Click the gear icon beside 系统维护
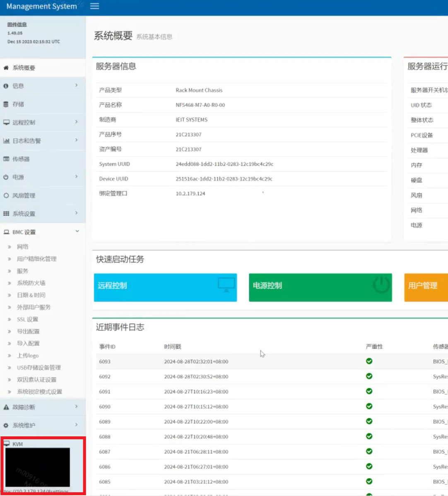The image size is (448, 496). point(6,426)
